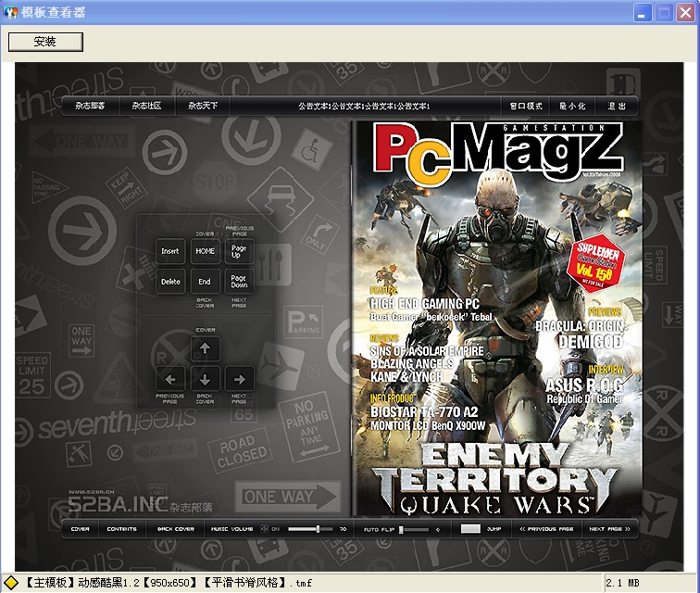The image size is (700, 593).
Task: Click the Insert key icon
Action: tap(170, 251)
